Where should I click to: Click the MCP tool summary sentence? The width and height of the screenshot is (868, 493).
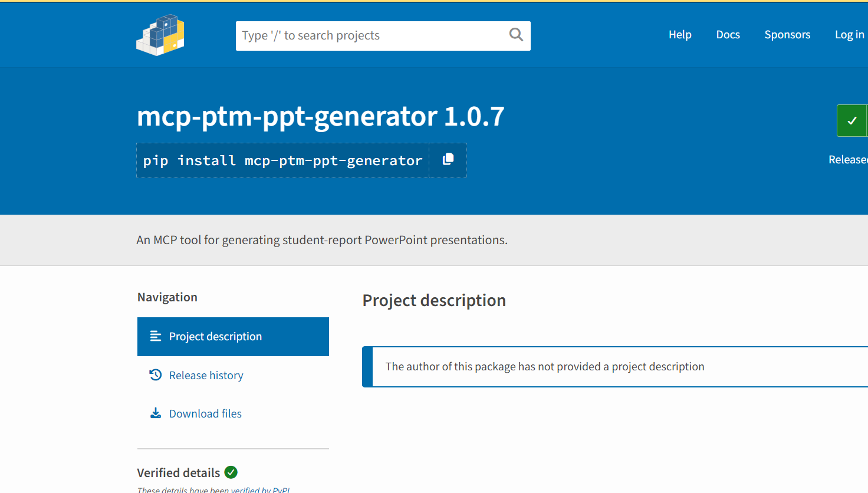(x=322, y=240)
